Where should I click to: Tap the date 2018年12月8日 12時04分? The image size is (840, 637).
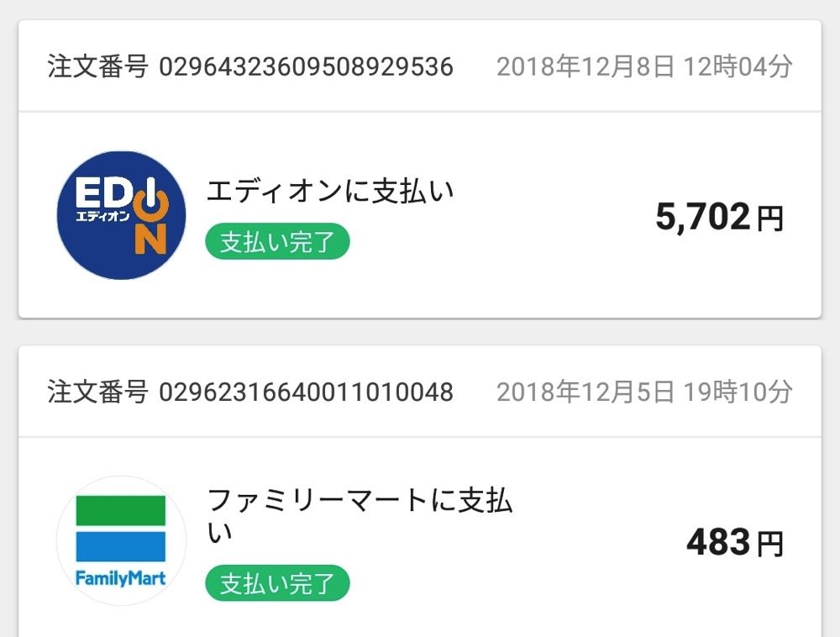(644, 67)
